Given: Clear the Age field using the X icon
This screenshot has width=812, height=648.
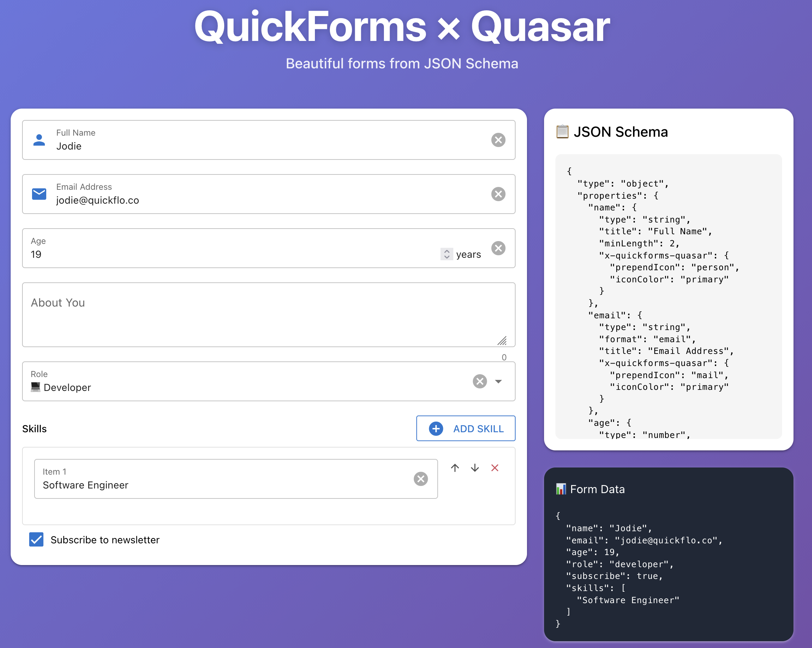Looking at the screenshot, I should pyautogui.click(x=498, y=248).
